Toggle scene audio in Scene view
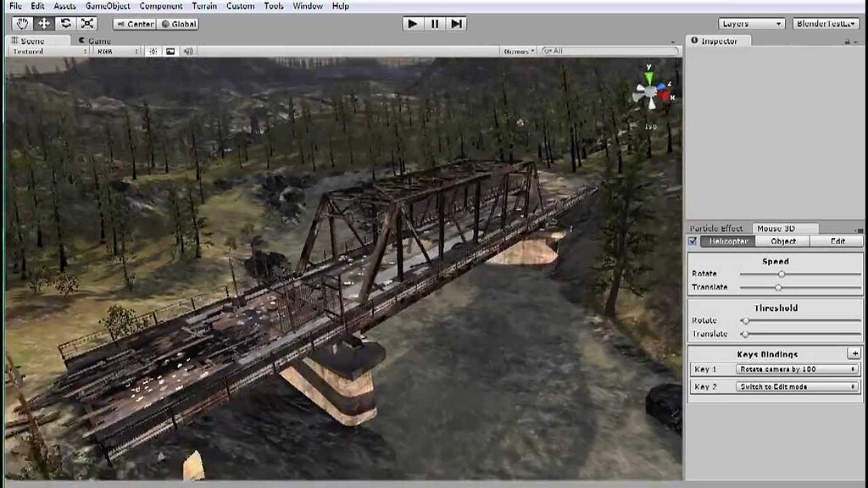 [186, 50]
